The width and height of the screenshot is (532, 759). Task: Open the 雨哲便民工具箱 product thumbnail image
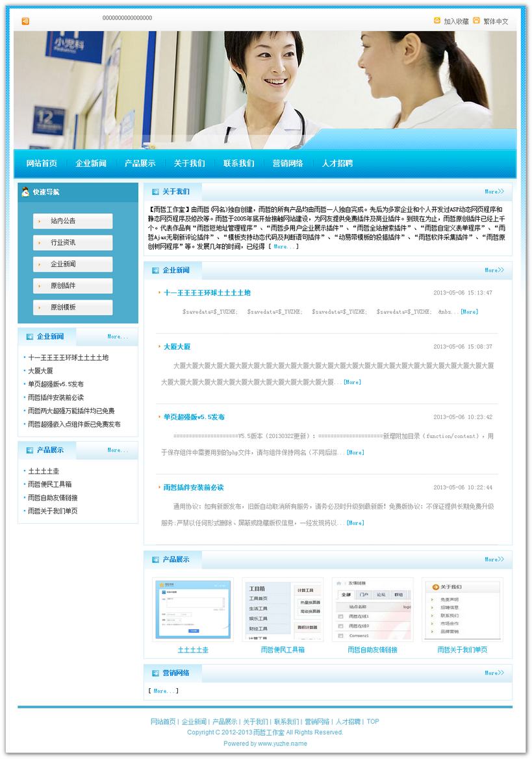pyautogui.click(x=283, y=610)
